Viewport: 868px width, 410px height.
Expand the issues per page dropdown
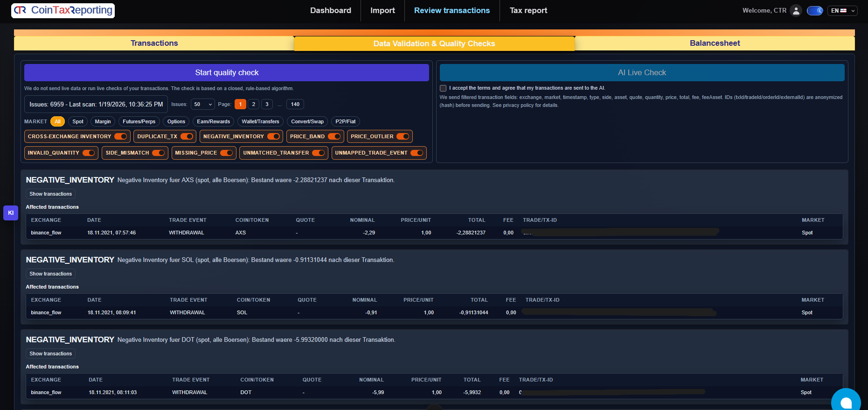point(203,105)
